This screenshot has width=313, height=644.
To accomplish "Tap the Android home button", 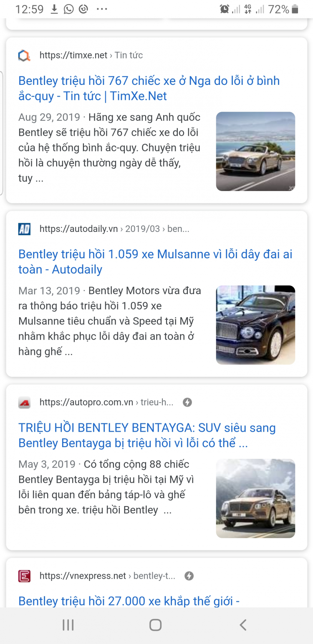I will tap(155, 625).
